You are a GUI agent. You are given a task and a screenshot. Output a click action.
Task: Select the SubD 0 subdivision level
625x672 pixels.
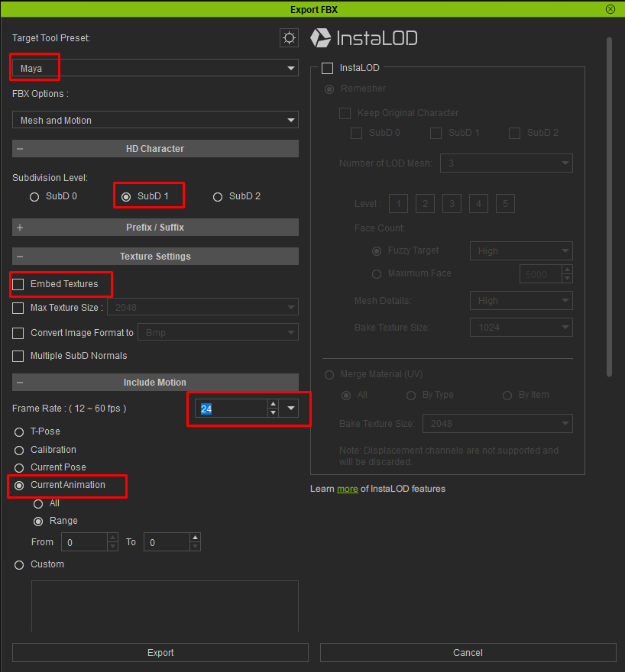click(34, 197)
